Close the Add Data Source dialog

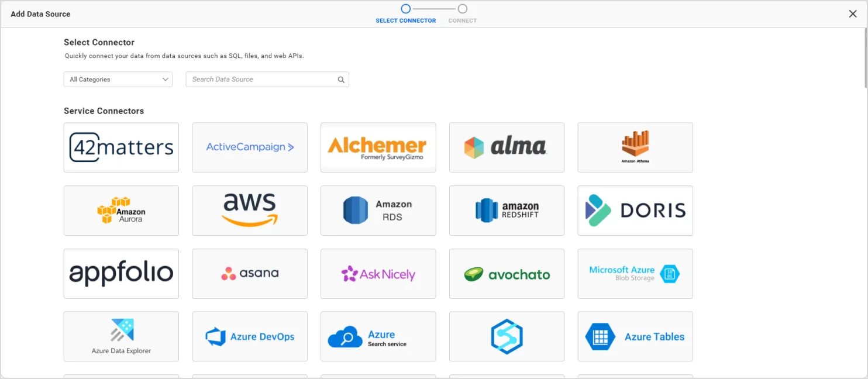853,14
